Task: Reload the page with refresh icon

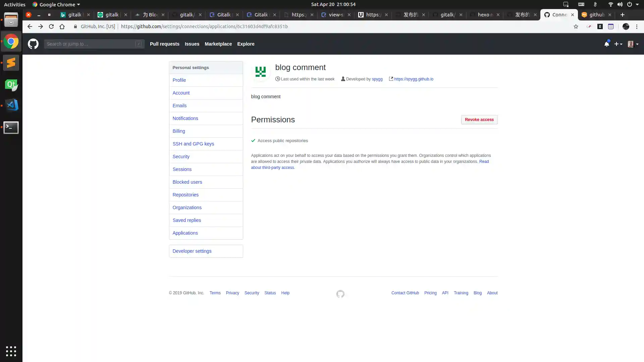Action: click(x=51, y=26)
